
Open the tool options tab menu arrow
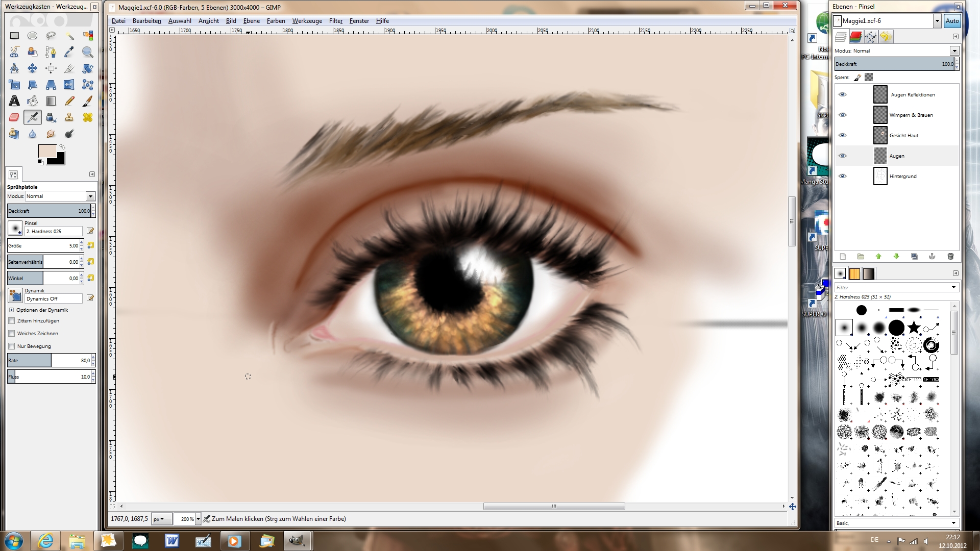(x=92, y=174)
